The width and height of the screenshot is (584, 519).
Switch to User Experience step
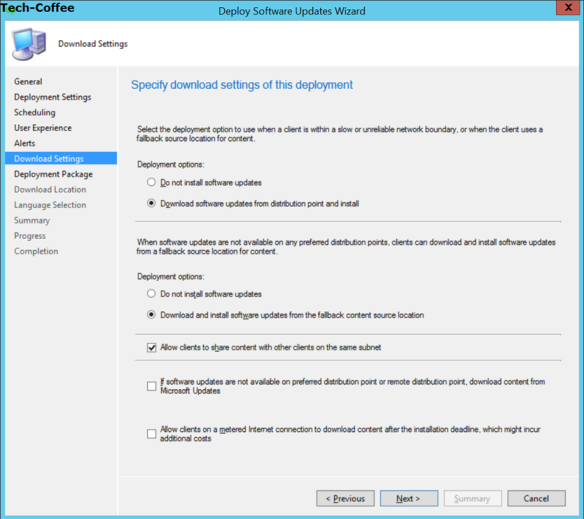coord(43,128)
